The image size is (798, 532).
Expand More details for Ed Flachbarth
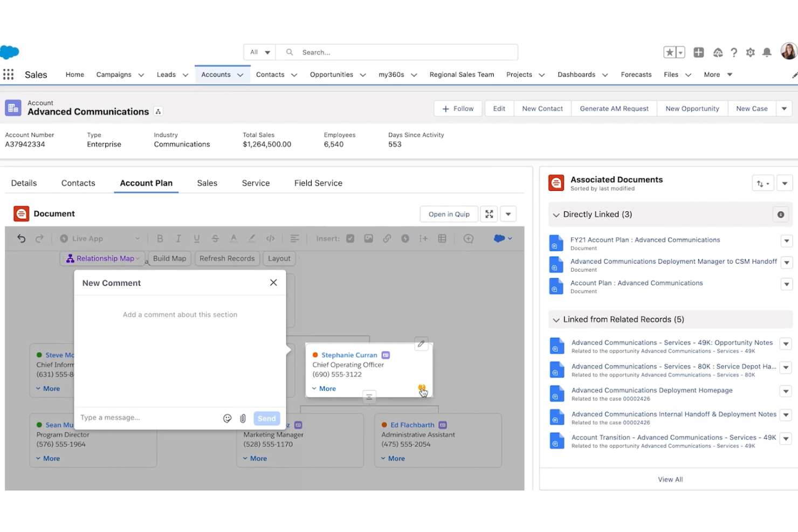click(x=393, y=458)
